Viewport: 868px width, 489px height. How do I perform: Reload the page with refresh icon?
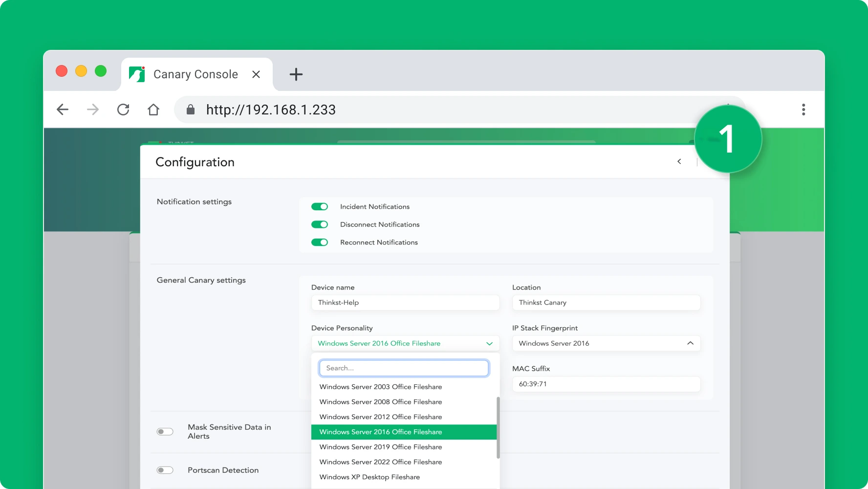point(123,110)
